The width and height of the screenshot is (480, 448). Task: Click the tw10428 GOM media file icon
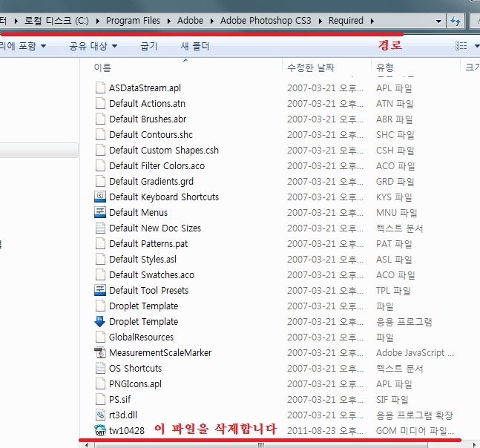click(x=100, y=430)
